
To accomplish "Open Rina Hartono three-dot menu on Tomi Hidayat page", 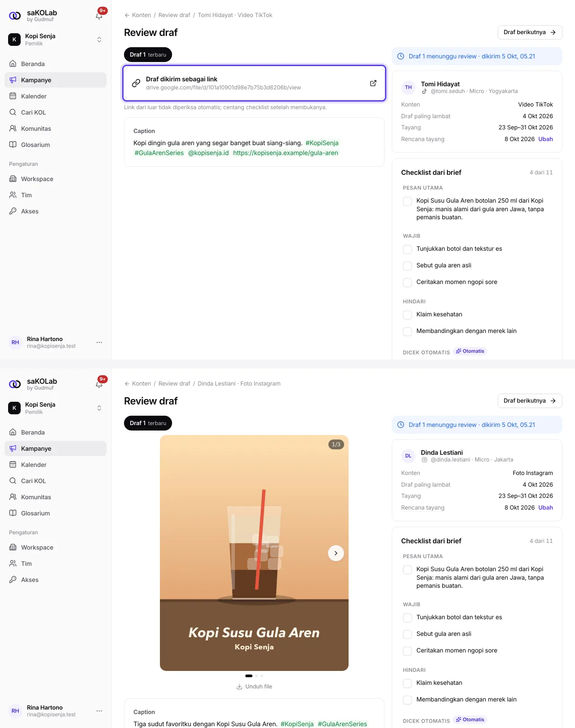I will (x=99, y=342).
